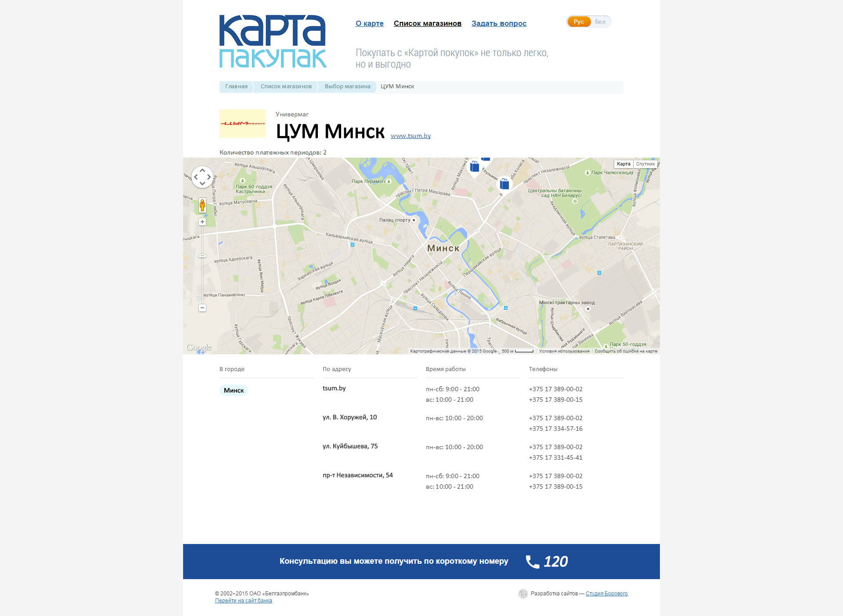The height and width of the screenshot is (616, 843).
Task: Open the www.tsum.by link
Action: click(411, 136)
